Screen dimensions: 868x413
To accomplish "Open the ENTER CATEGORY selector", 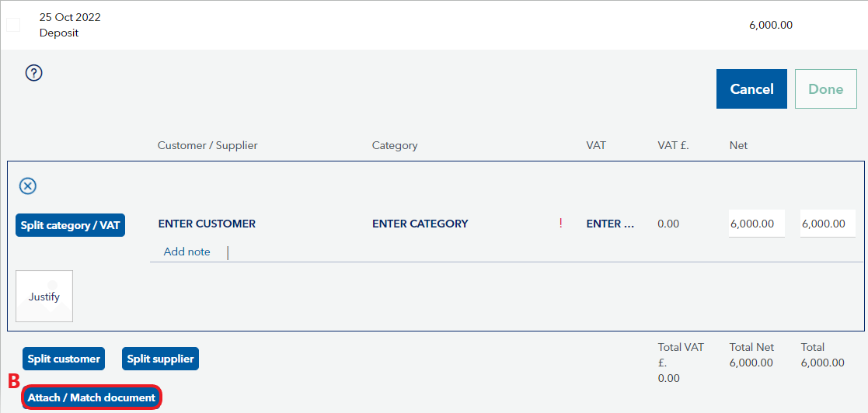I will (x=420, y=224).
